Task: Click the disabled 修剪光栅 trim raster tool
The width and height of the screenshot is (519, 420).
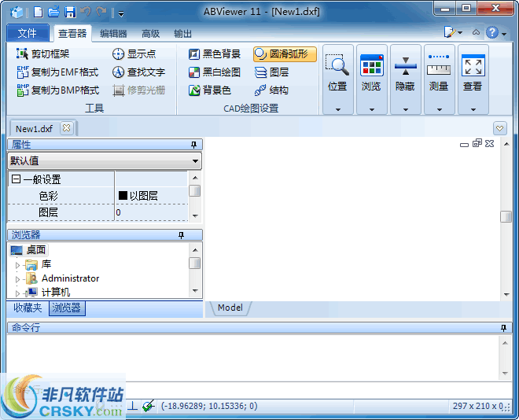Action: (x=138, y=90)
